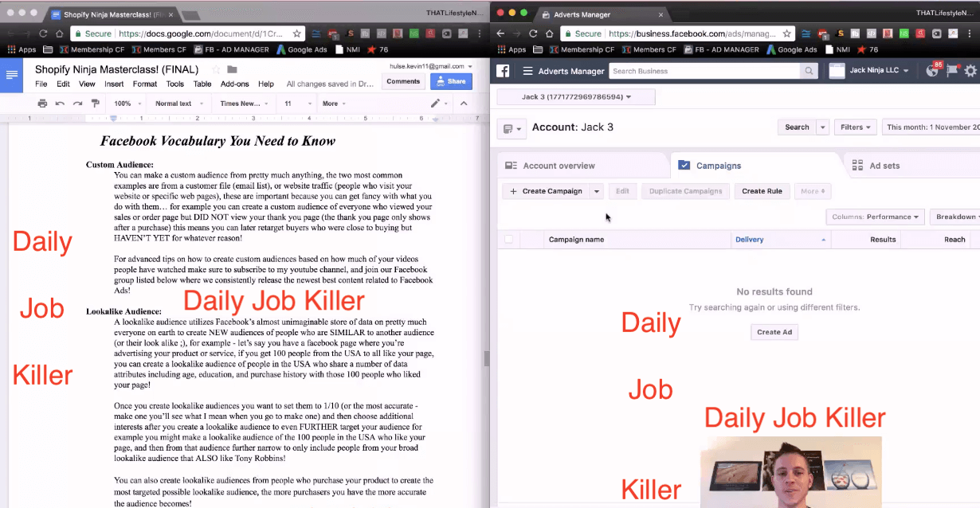Open the reports icon dropdown beside Account: Jack 3

[511, 128]
